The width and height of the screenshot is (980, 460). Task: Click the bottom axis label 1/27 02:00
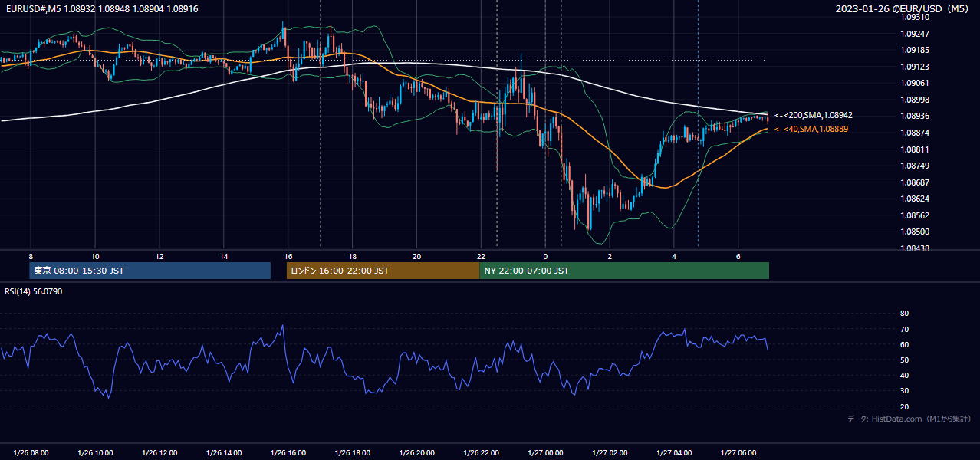click(610, 453)
